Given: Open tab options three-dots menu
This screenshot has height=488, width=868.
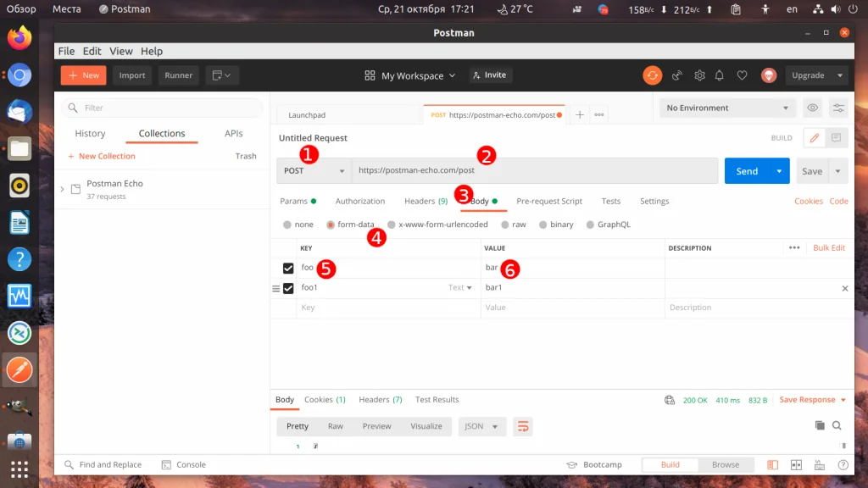Looking at the screenshot, I should 599,114.
